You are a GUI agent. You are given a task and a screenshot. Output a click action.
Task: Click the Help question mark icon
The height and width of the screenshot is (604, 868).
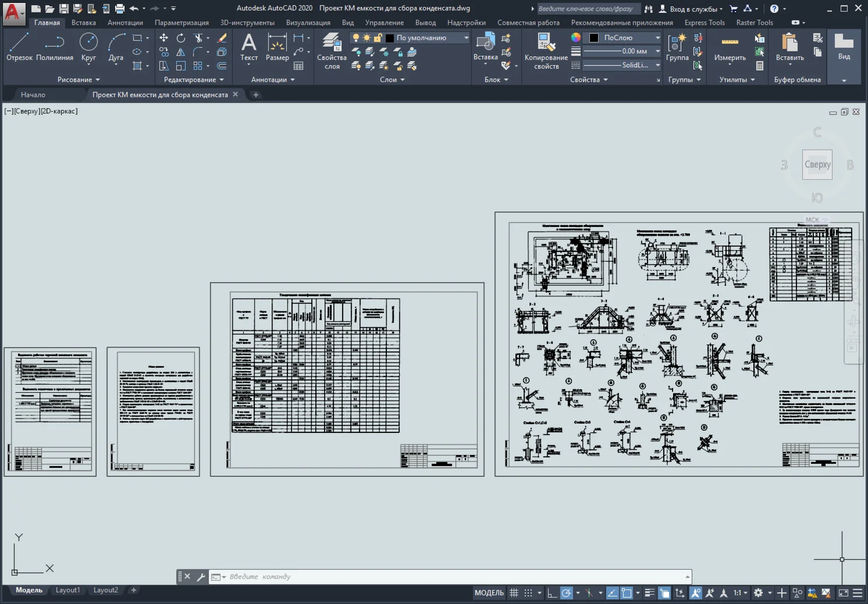[x=774, y=9]
